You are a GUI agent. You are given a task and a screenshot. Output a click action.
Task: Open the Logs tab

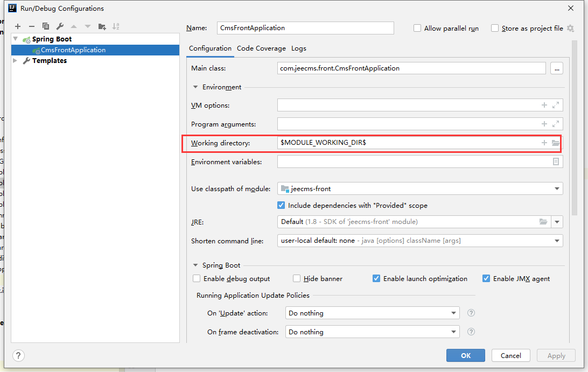(x=299, y=48)
